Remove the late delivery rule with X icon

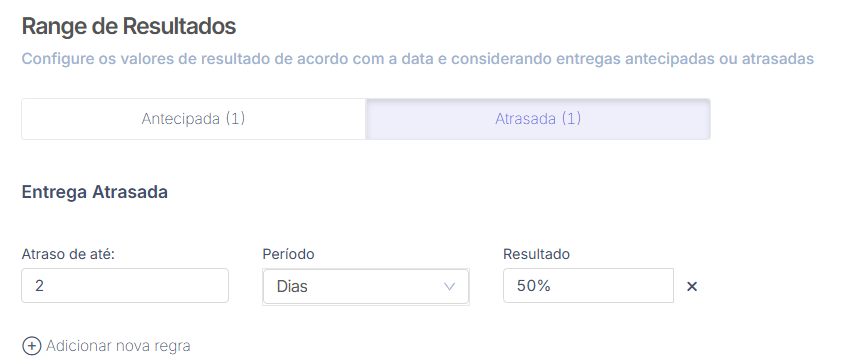click(x=691, y=286)
